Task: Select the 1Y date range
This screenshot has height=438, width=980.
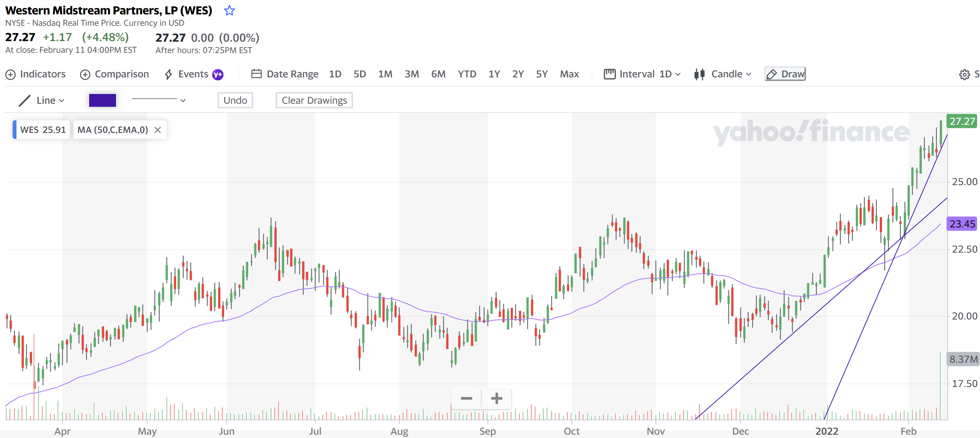Action: pos(494,74)
